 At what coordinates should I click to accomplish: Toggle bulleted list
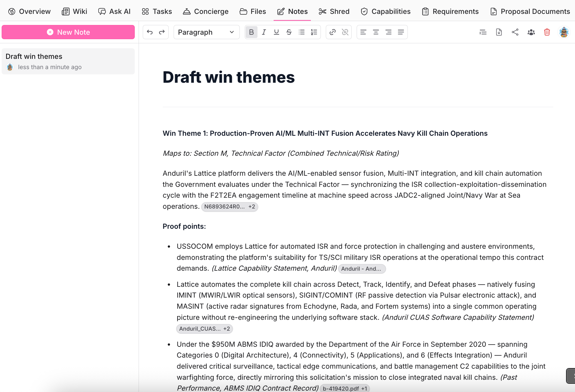pos(301,32)
